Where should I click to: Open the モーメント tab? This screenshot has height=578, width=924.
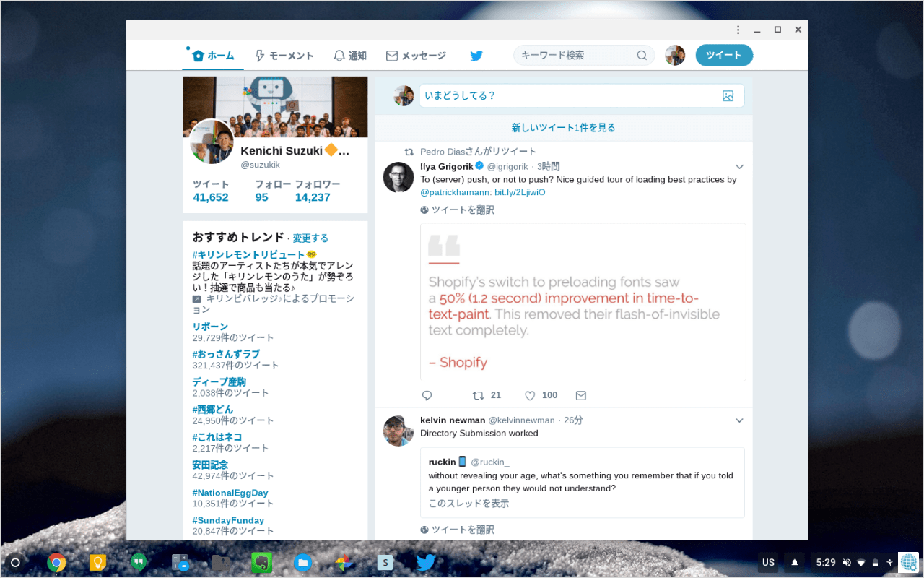click(x=284, y=56)
